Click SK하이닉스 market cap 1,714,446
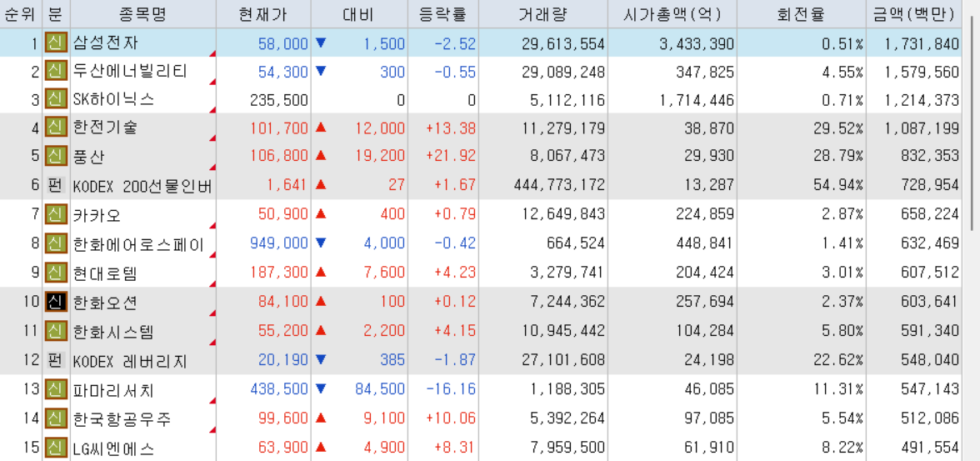 (x=697, y=99)
